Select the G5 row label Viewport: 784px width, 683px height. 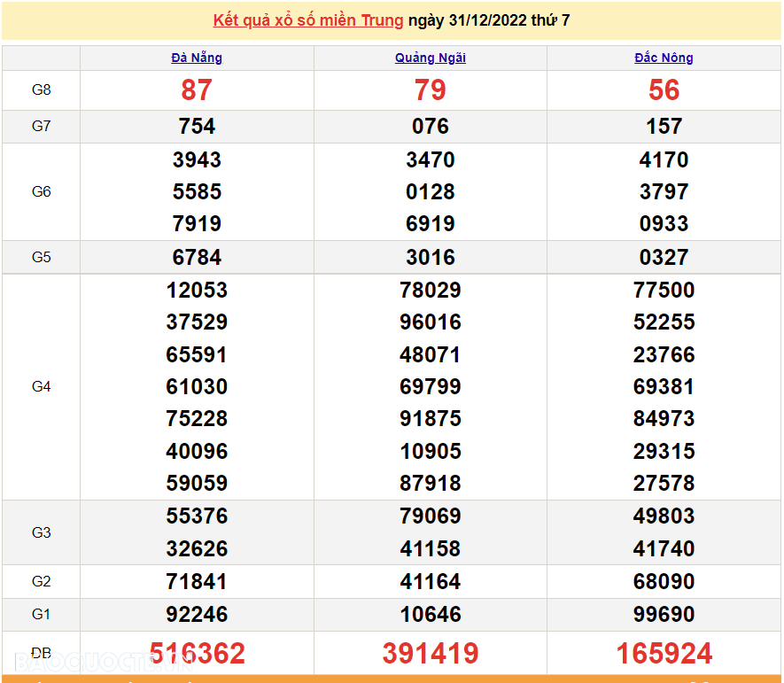coord(41,257)
